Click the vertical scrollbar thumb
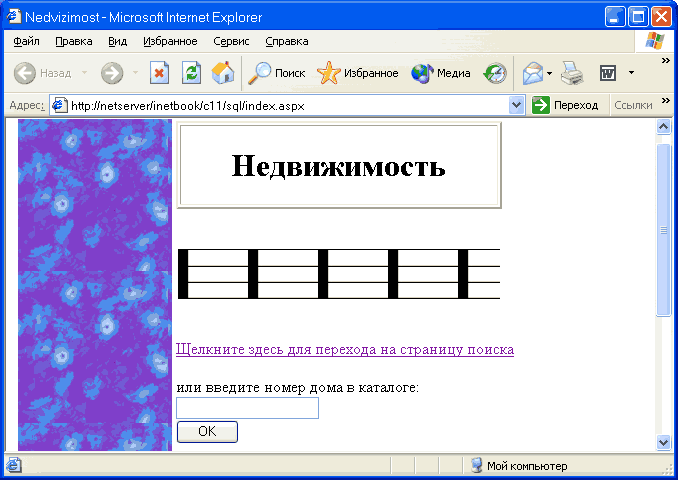678x480 pixels. pyautogui.click(x=663, y=230)
